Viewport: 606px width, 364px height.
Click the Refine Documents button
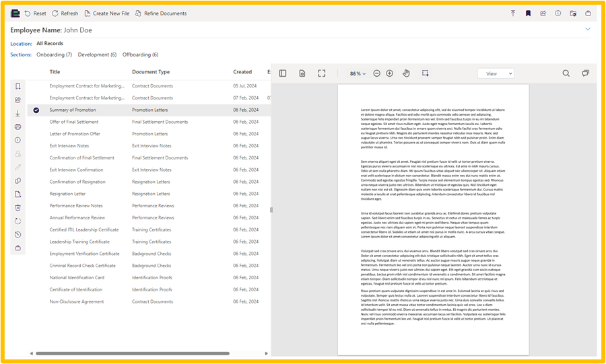tap(161, 13)
